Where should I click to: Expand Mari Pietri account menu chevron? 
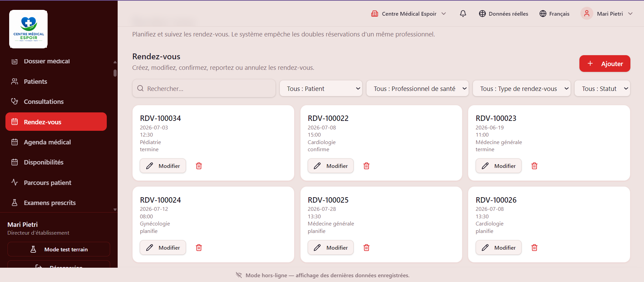(630, 14)
